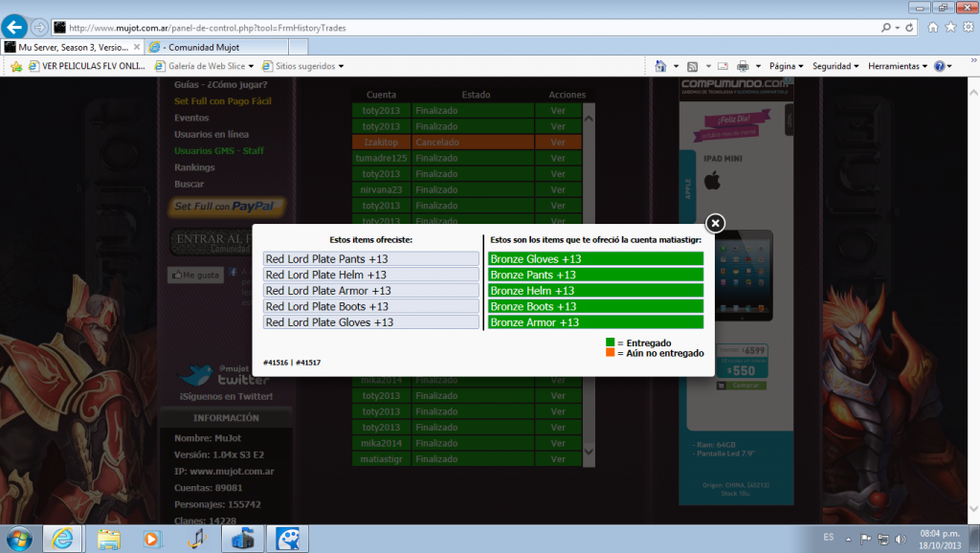Open the gear settings icon
This screenshot has width=980, height=553.
pos(969,28)
